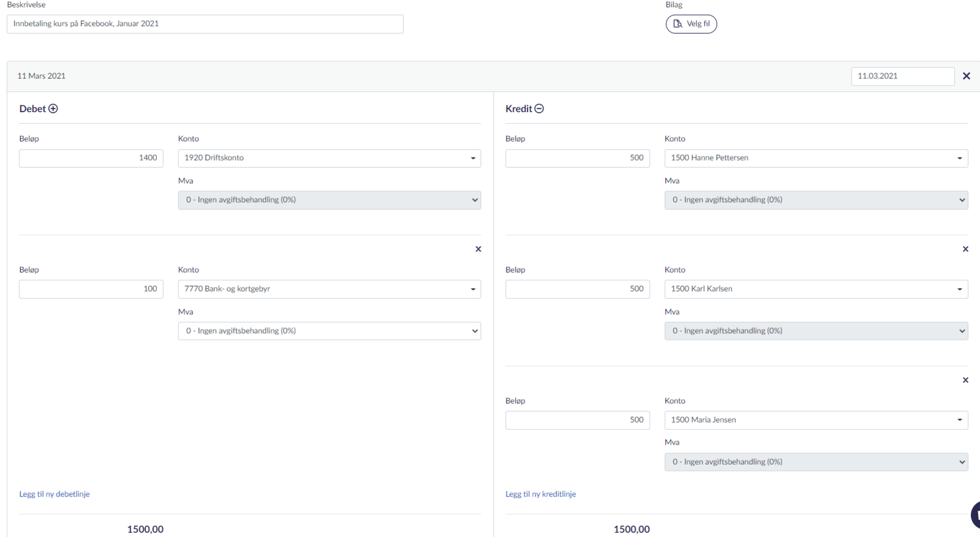The width and height of the screenshot is (980, 537).
Task: Click the date field showing 11.03.2021
Action: coord(902,77)
